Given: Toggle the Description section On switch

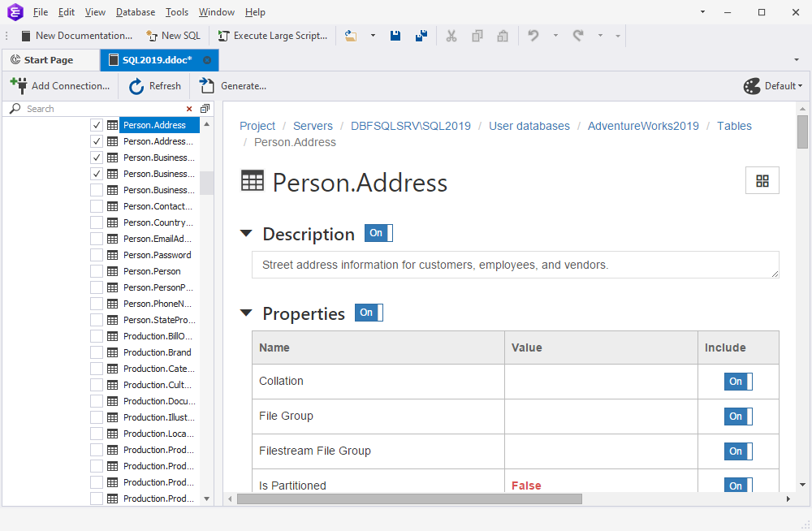Looking at the screenshot, I should [x=378, y=233].
